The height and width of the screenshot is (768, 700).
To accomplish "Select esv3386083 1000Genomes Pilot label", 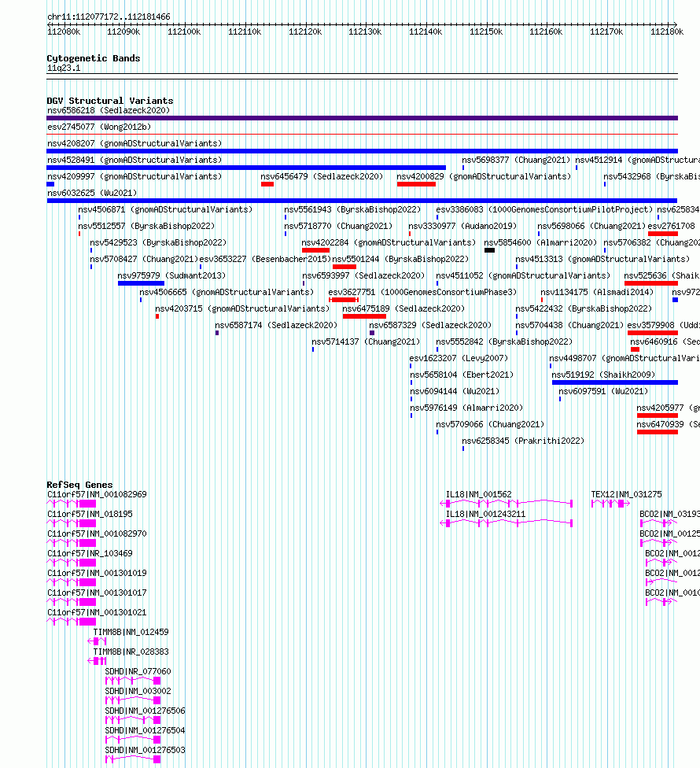I will (x=544, y=209).
